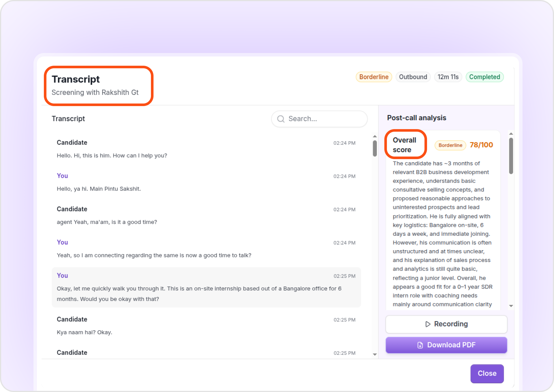Click the 78/100 score value
The width and height of the screenshot is (554, 392).
pos(481,145)
